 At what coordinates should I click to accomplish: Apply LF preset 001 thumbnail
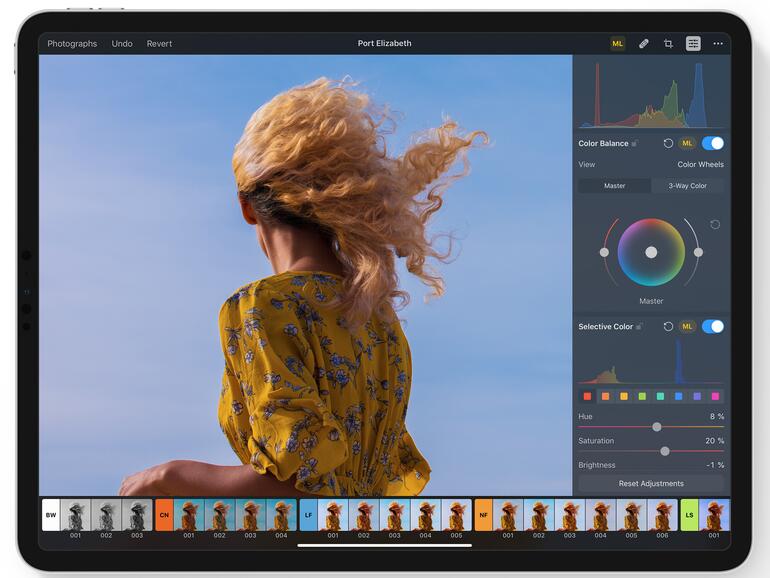point(333,515)
